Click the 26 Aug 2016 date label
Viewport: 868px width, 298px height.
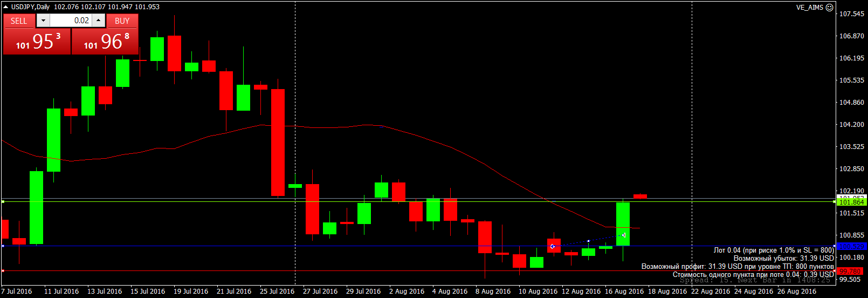tap(797, 291)
